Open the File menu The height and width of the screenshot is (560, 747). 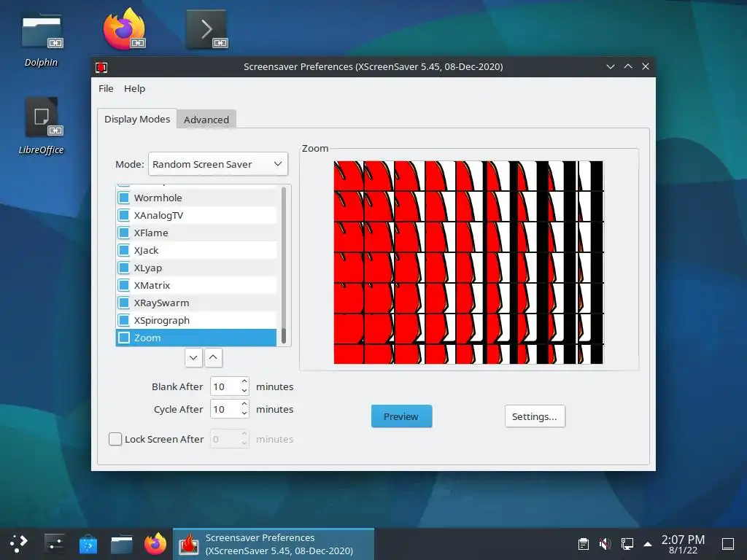pyautogui.click(x=106, y=88)
